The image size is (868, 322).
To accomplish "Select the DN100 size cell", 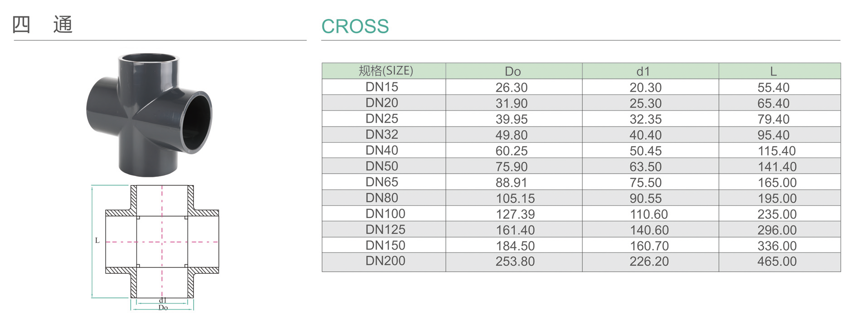I will 385,214.
